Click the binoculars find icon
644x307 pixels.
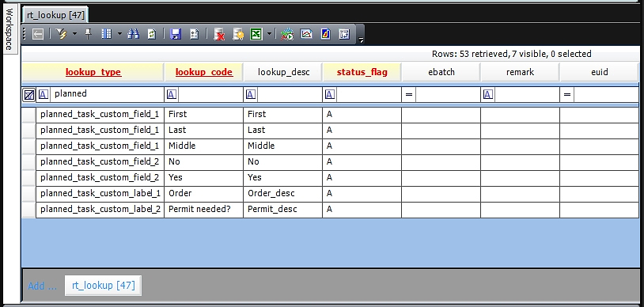click(134, 34)
